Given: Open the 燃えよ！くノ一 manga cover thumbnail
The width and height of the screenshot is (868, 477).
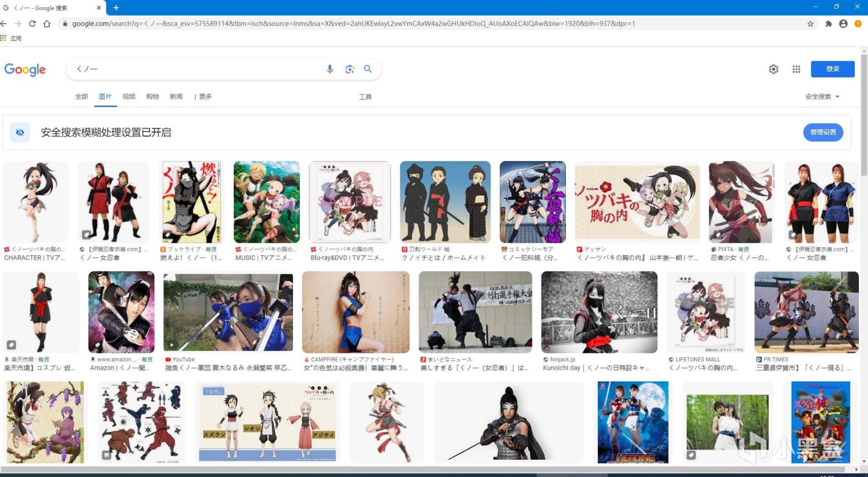Looking at the screenshot, I should pos(191,202).
